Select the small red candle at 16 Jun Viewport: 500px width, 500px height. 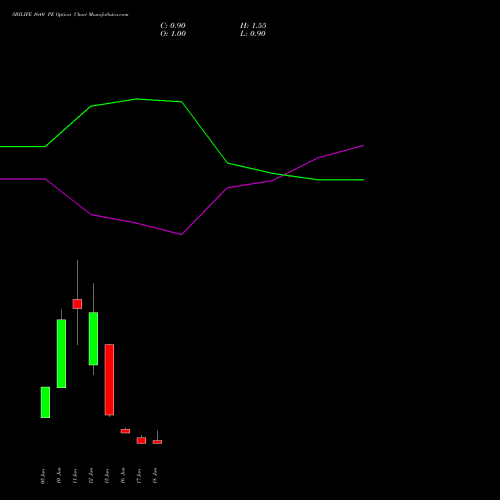click(125, 431)
